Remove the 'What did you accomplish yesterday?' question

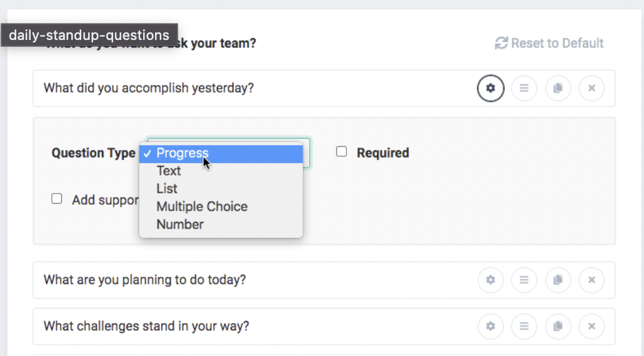(591, 88)
